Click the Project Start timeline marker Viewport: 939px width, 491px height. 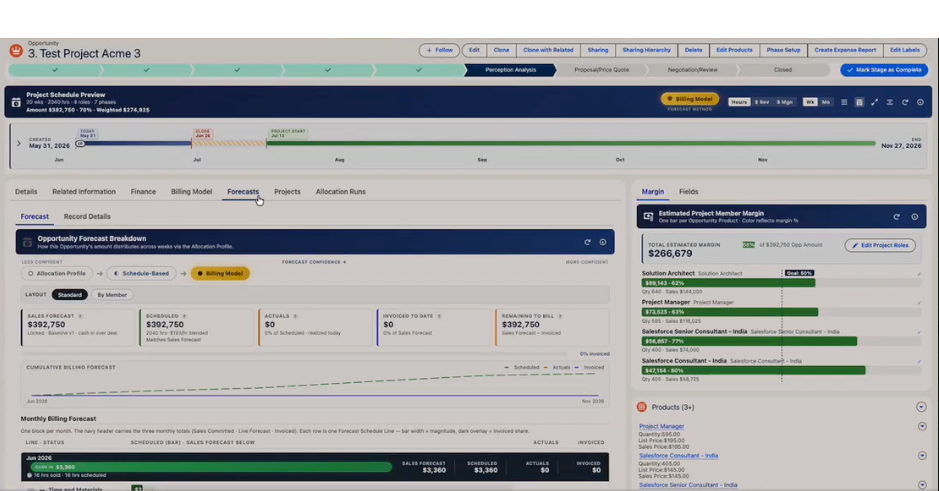point(287,134)
